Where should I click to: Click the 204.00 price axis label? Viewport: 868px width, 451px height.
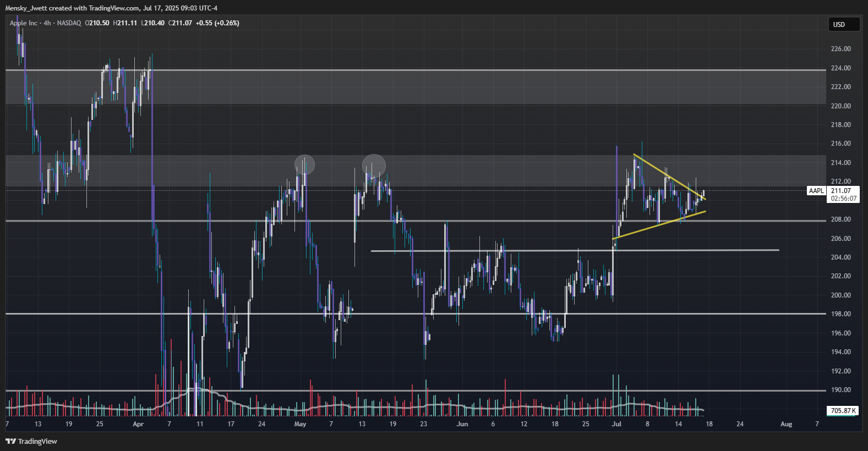tap(840, 257)
